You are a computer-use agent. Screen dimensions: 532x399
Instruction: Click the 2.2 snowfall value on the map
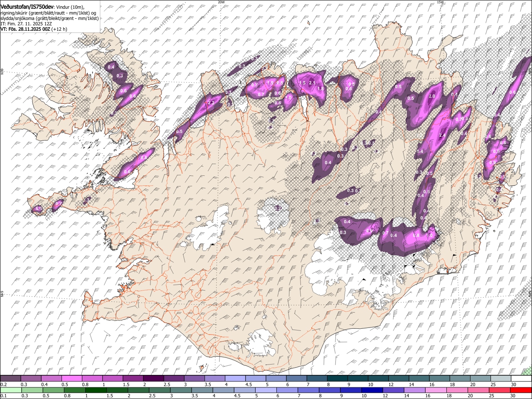pyautogui.click(x=211, y=103)
